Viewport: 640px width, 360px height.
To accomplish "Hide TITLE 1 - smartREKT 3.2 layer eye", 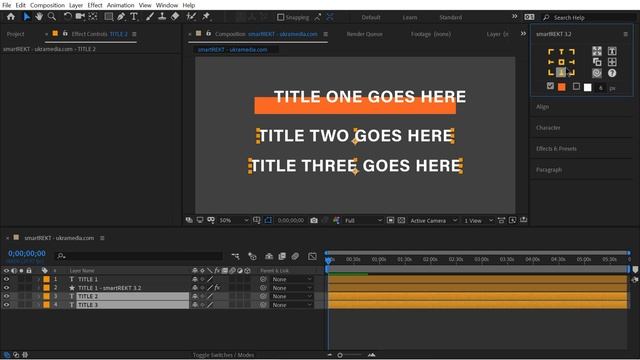I will (x=6, y=288).
